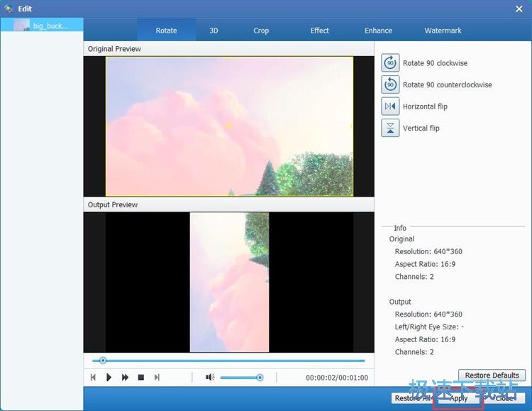Click the Vertical flip label
Viewport: 532px width, 411px height.
pos(421,128)
